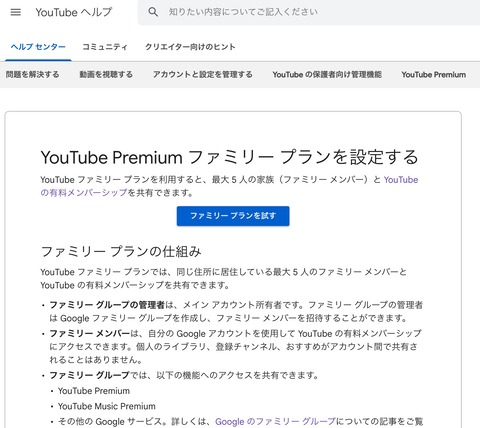Click the page heading about ファミリー プラン設定
The height and width of the screenshot is (428, 480).
point(229,157)
